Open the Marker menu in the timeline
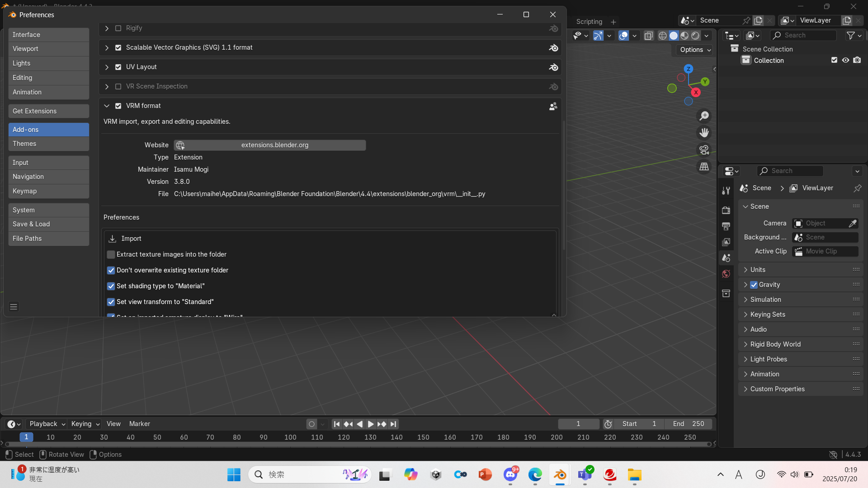Screen dimensions: 868x488 click(x=140, y=424)
